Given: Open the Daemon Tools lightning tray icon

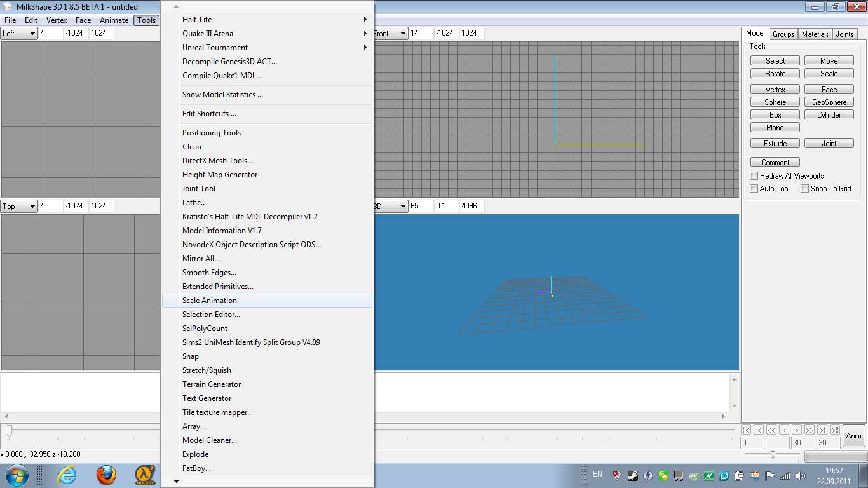Looking at the screenshot, I should pyautogui.click(x=647, y=475).
